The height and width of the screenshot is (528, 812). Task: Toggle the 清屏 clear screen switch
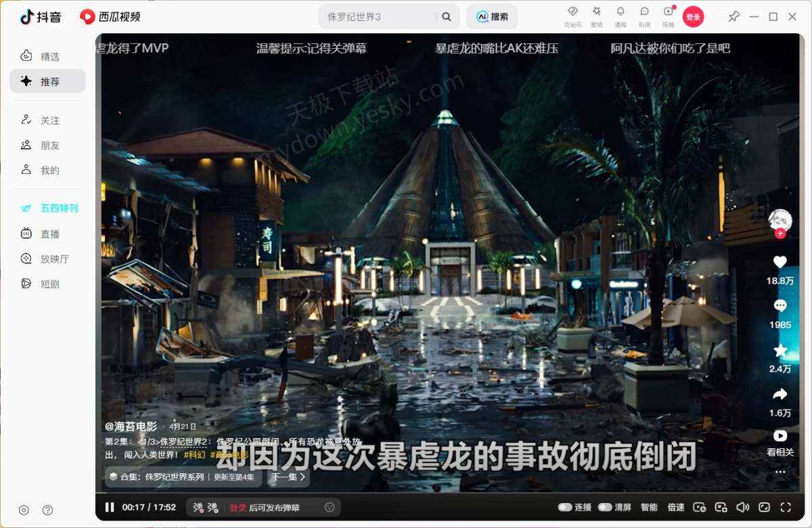(x=605, y=507)
